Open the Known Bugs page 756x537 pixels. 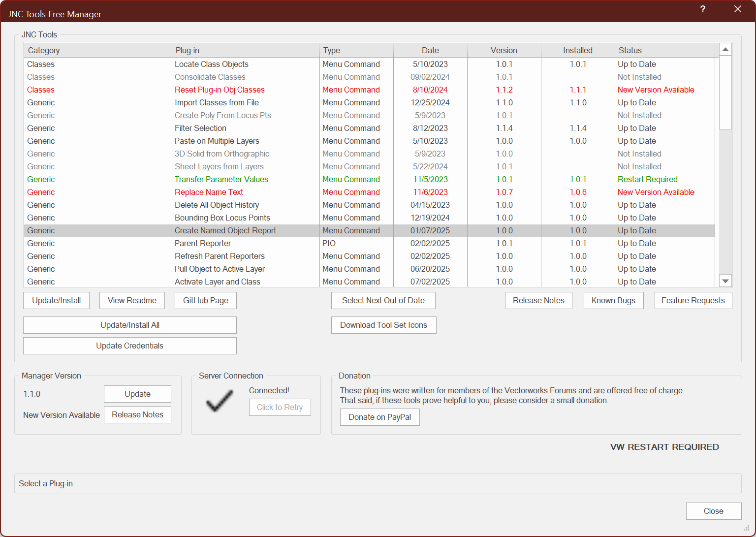(613, 300)
